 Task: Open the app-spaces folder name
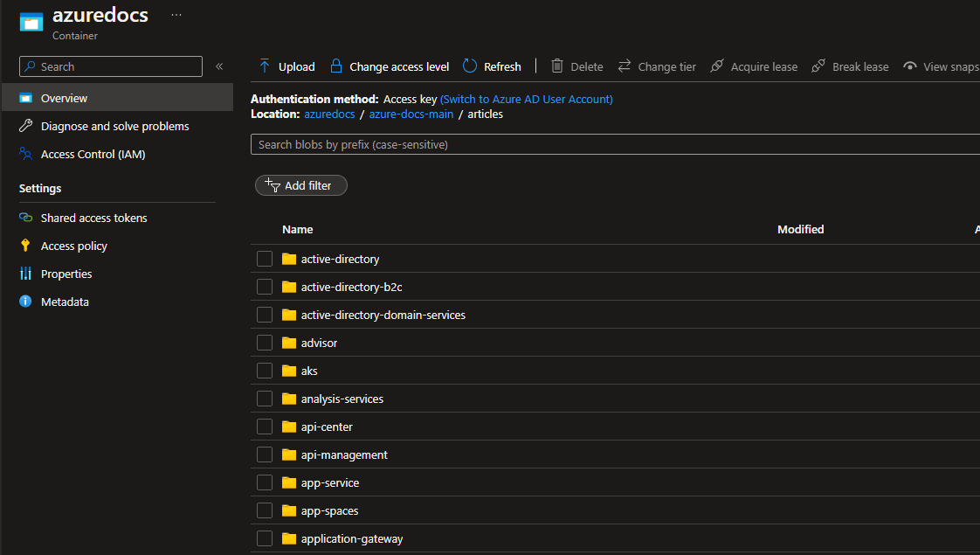coord(330,510)
